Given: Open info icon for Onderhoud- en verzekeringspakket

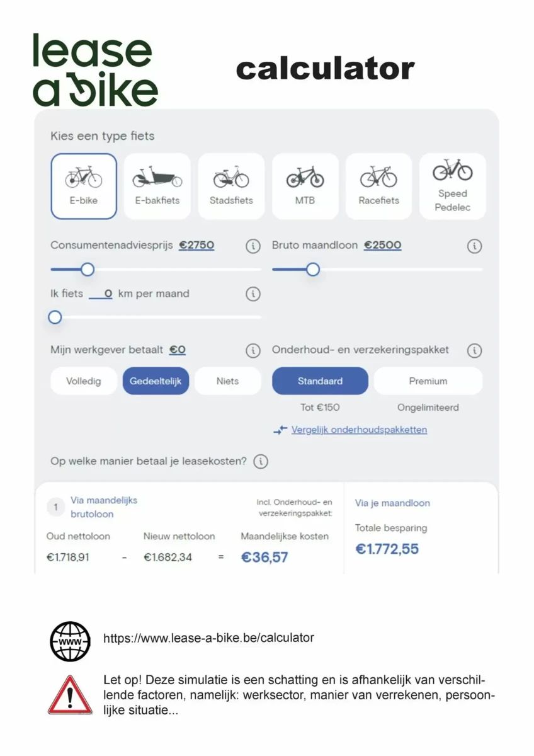Looking at the screenshot, I should pyautogui.click(x=475, y=350).
